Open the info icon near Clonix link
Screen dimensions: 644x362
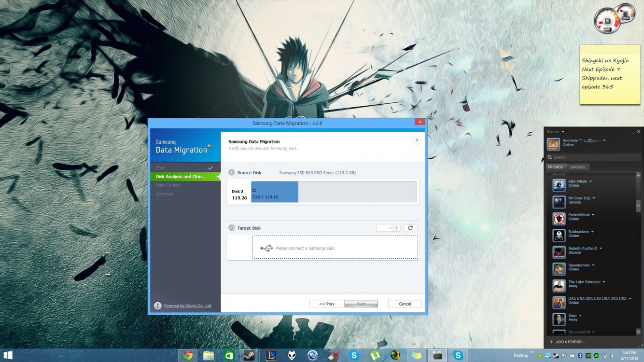tap(157, 306)
